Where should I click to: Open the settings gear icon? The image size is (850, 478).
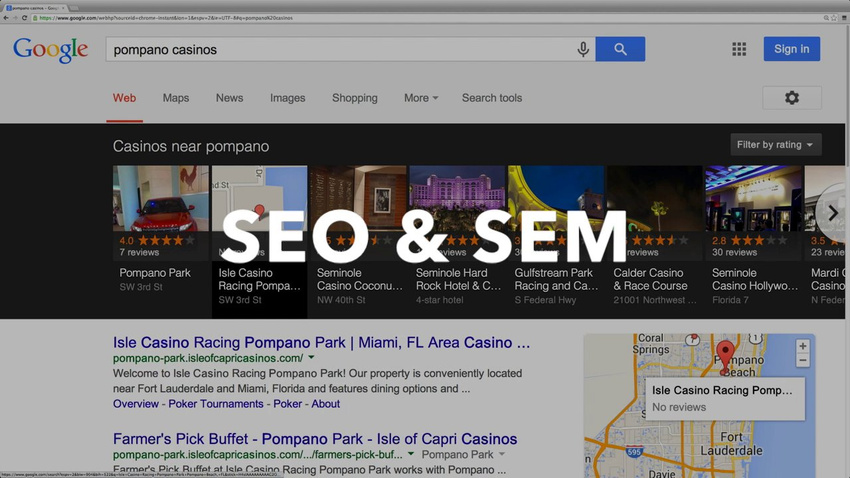(791, 98)
